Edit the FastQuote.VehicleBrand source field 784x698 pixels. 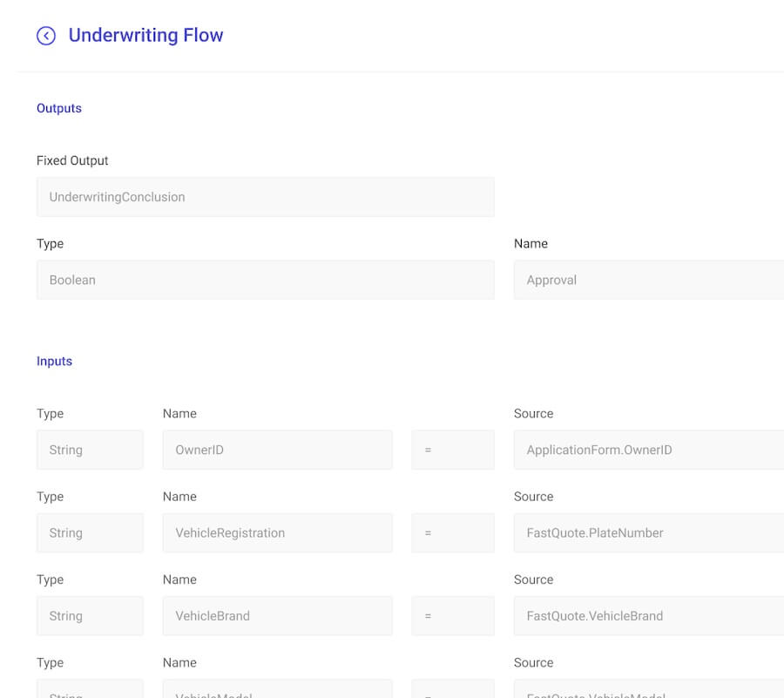649,616
